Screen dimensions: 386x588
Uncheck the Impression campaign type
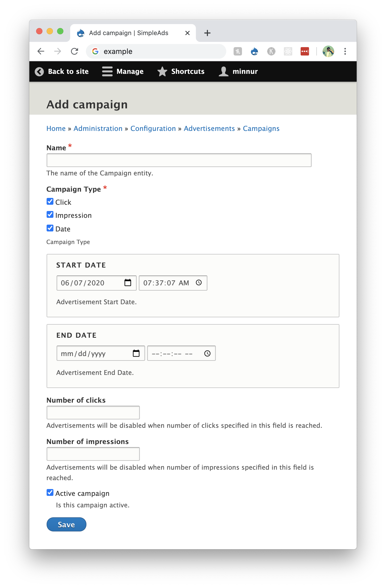tap(50, 215)
